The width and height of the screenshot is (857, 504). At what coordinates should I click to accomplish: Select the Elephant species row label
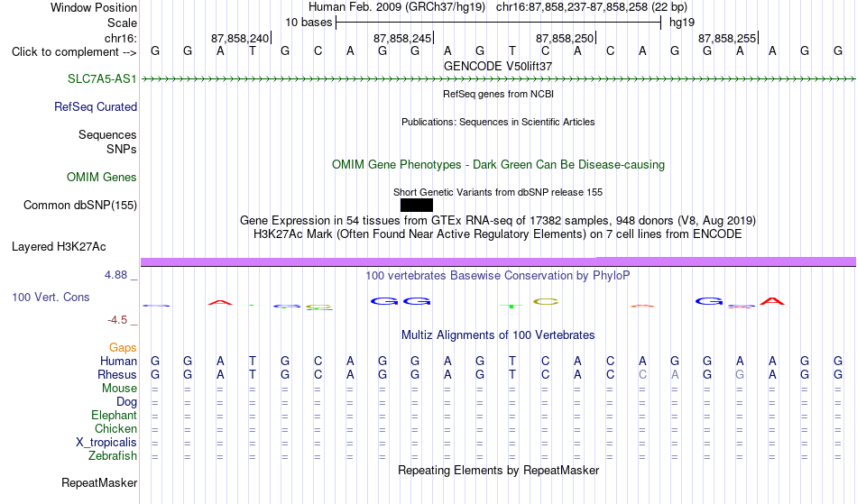pos(115,415)
